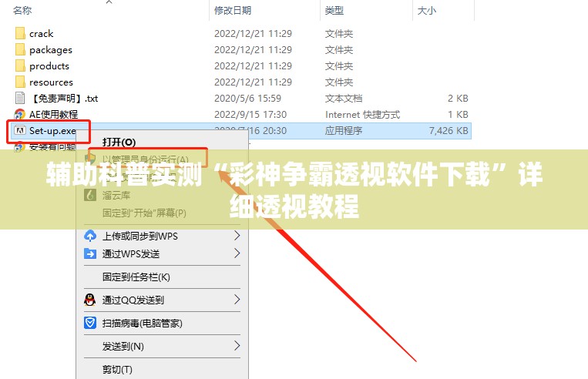Select the file name resources
Image resolution: width=588 pixels, height=379 pixels.
click(x=51, y=82)
